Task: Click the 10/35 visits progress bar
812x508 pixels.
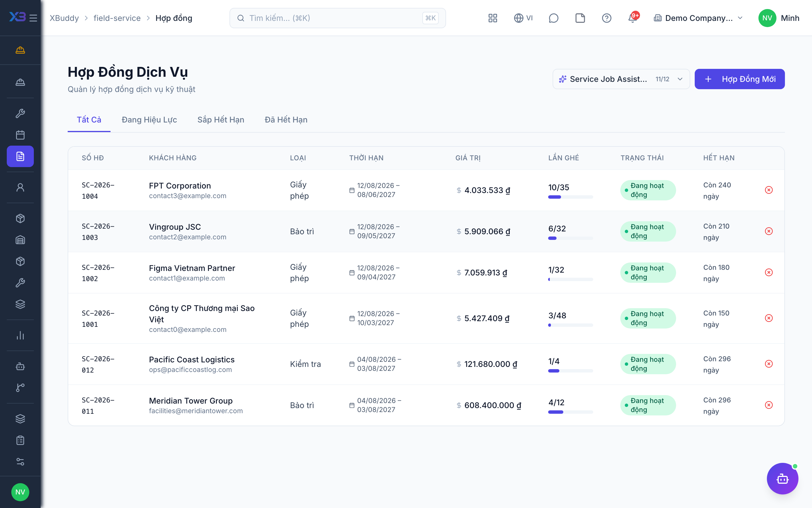Action: point(570,197)
